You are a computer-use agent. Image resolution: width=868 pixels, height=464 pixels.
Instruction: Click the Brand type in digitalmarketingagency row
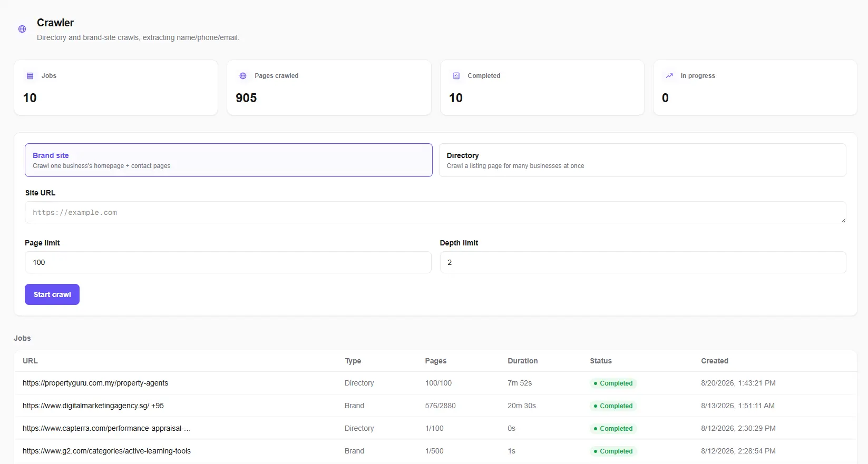pyautogui.click(x=354, y=406)
